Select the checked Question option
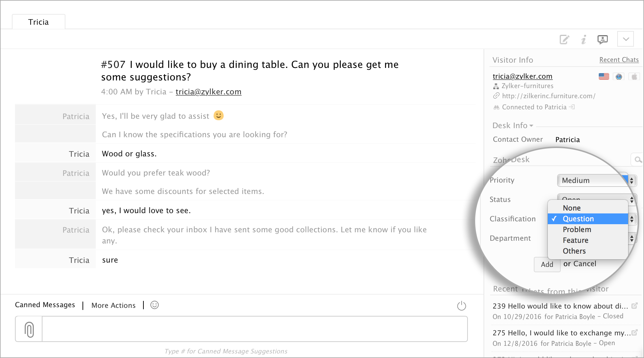This screenshot has height=358, width=644. coord(578,219)
